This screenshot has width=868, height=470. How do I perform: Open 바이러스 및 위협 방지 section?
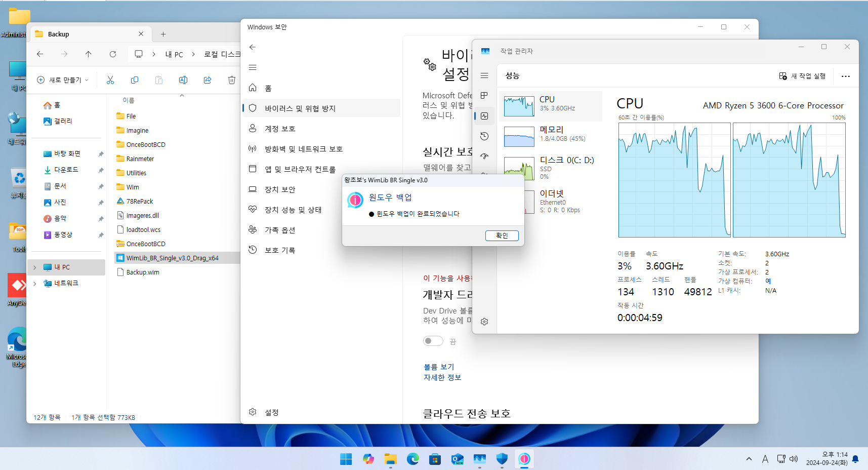(321, 108)
